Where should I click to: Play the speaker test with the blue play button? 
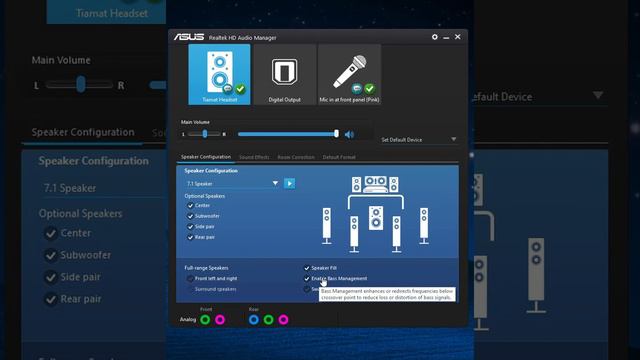click(289, 183)
